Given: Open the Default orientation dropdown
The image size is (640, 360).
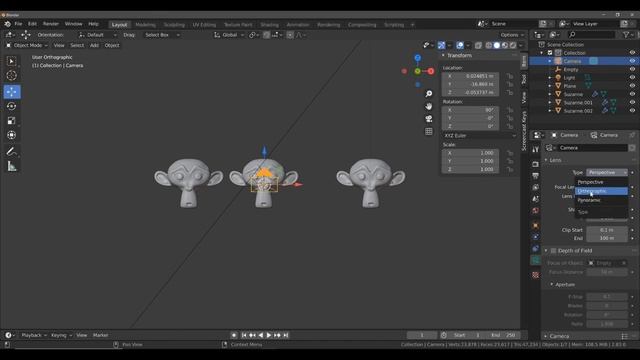Looking at the screenshot, I should click(97, 35).
